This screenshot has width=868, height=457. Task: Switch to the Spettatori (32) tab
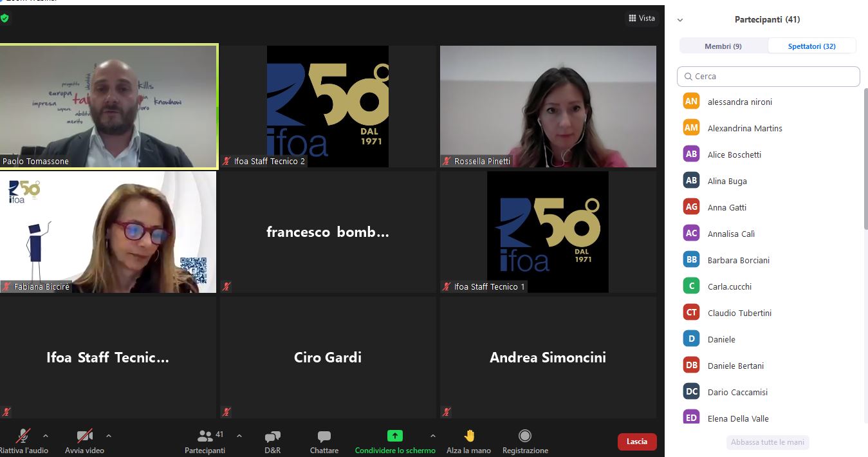click(812, 46)
